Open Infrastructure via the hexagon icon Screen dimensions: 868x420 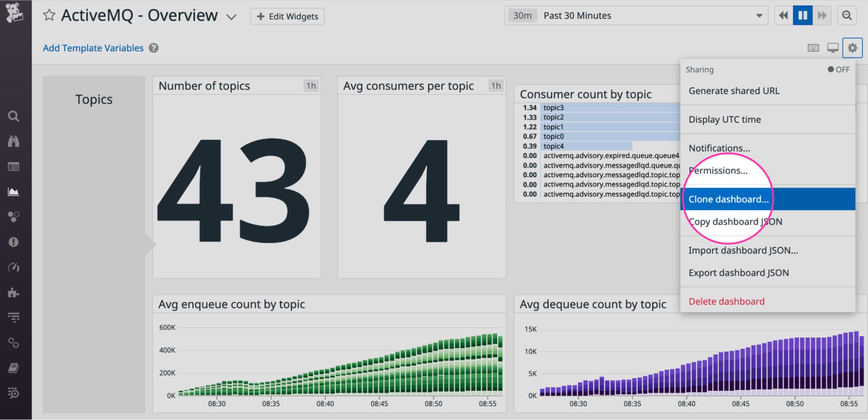point(14,216)
